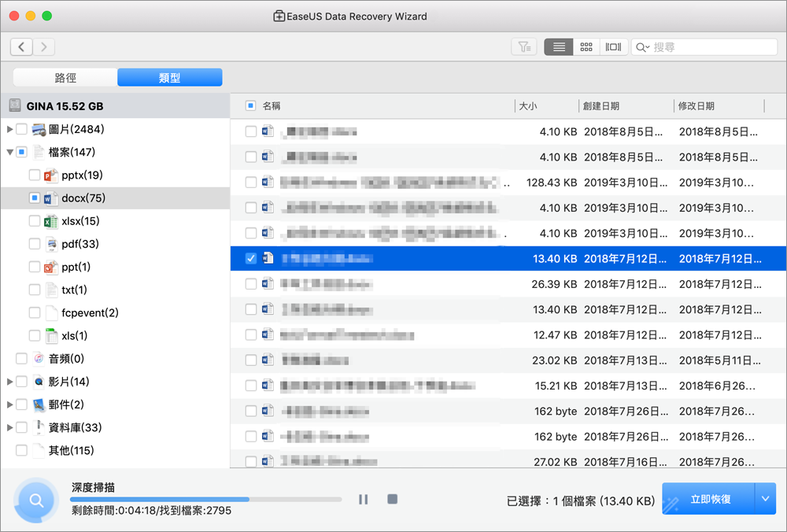This screenshot has width=787, height=532.
Task: Uncheck the docx(75) checkbox
Action: [x=35, y=198]
